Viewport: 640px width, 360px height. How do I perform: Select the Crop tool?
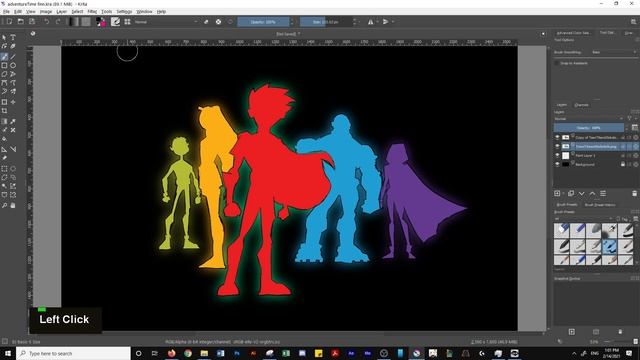4,111
